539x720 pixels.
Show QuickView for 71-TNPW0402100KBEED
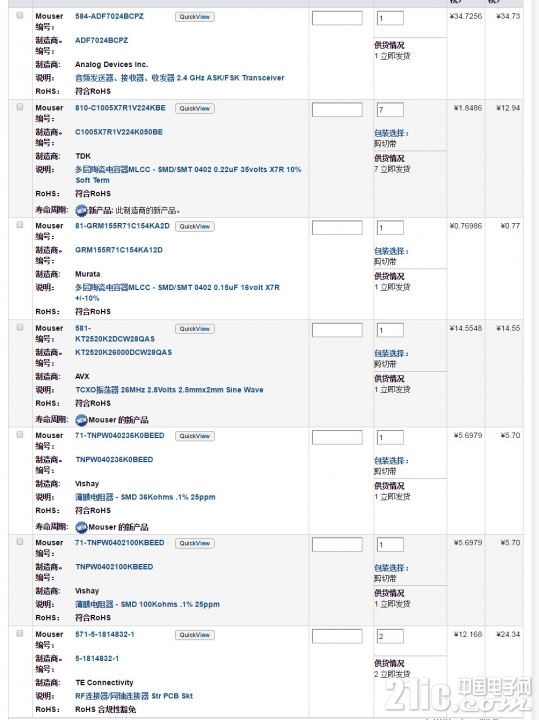[x=195, y=543]
